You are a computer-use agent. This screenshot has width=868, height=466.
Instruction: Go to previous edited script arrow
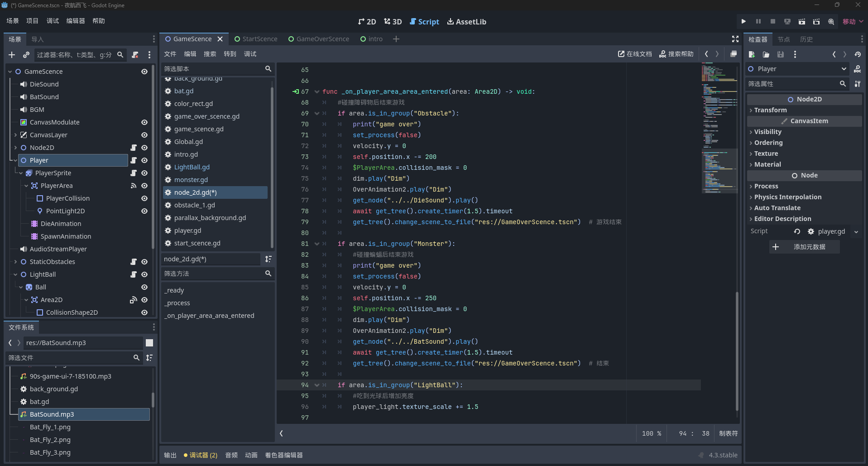pyautogui.click(x=706, y=54)
